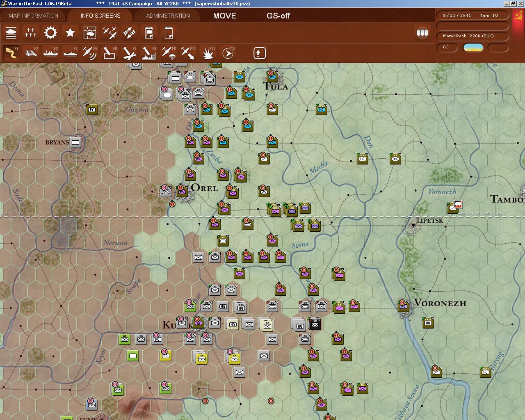Select the HQ counter on Voronezh city
The image size is (525, 420).
pyautogui.click(x=403, y=306)
